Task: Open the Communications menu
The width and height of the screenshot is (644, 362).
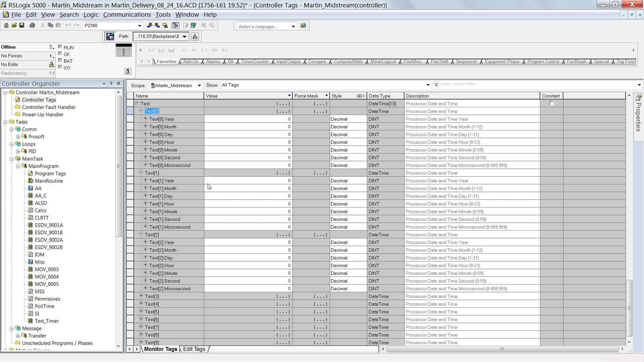Action: pyautogui.click(x=127, y=15)
